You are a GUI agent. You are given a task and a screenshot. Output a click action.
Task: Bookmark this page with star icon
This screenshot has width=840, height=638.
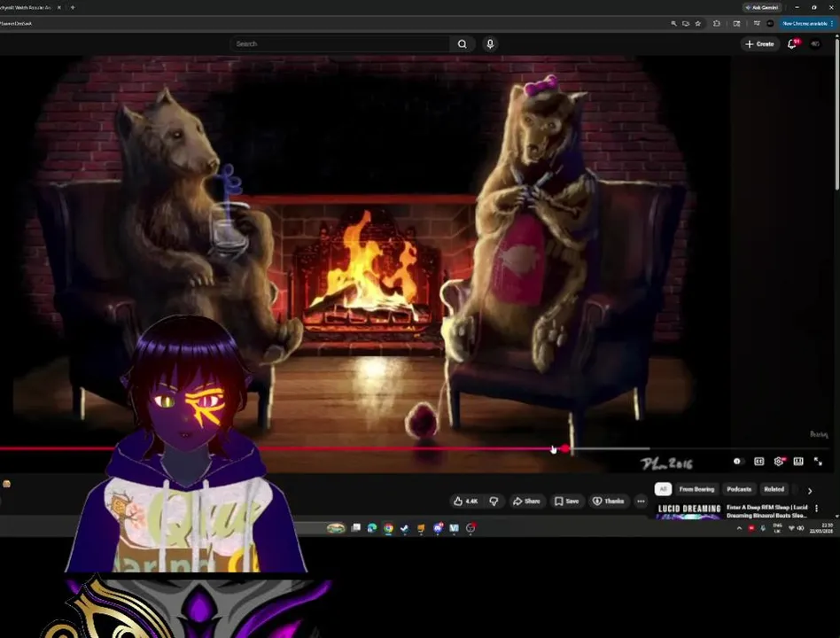tap(697, 24)
